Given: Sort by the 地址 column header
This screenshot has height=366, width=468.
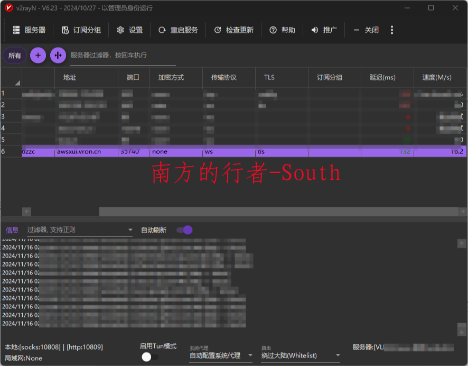Looking at the screenshot, I should [x=86, y=77].
